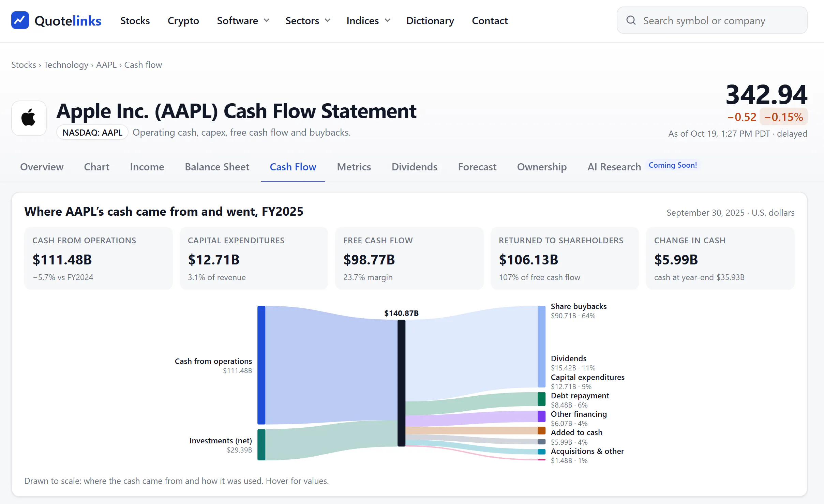Go to AAPL in the breadcrumb

click(x=106, y=65)
